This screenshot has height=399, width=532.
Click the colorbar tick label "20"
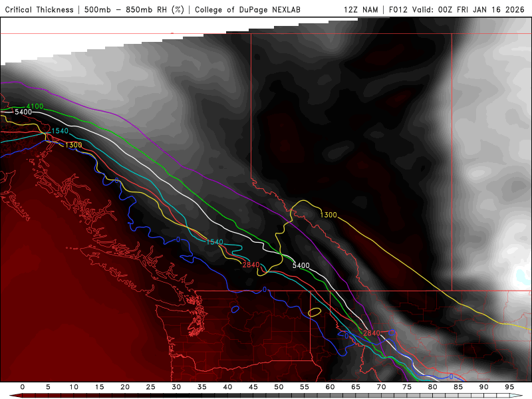click(125, 387)
